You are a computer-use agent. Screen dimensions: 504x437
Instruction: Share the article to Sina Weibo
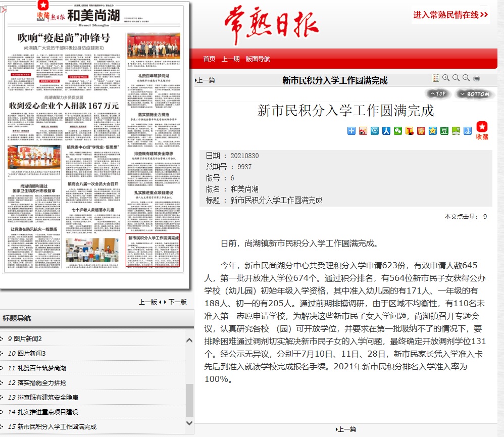363,131
